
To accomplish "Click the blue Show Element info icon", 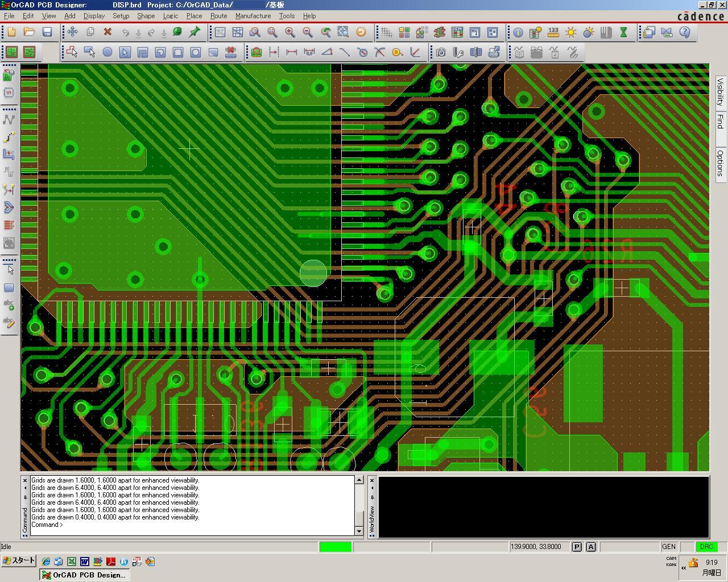I will (518, 32).
